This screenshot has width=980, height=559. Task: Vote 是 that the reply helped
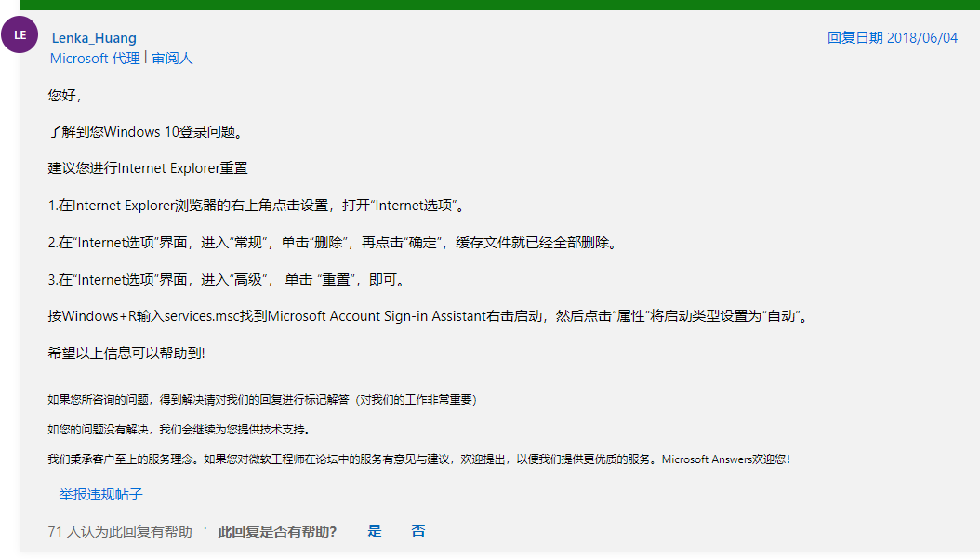click(x=375, y=531)
